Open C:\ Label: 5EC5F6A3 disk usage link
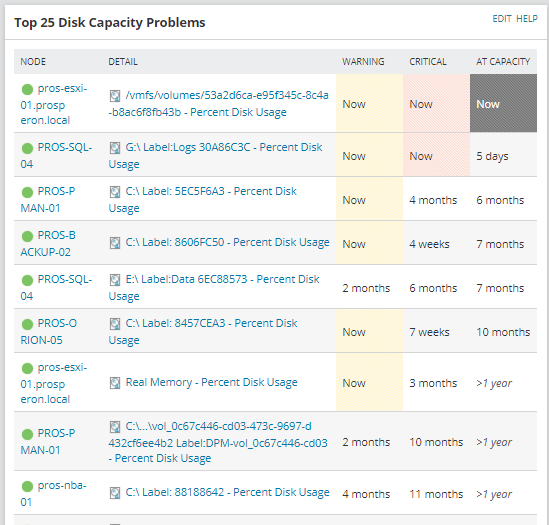549x525 pixels. [x=203, y=200]
